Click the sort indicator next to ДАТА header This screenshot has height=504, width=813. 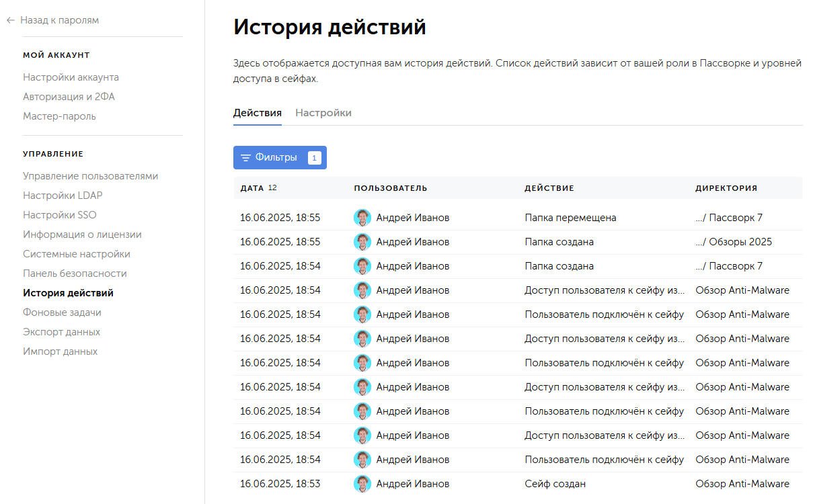[x=272, y=188]
